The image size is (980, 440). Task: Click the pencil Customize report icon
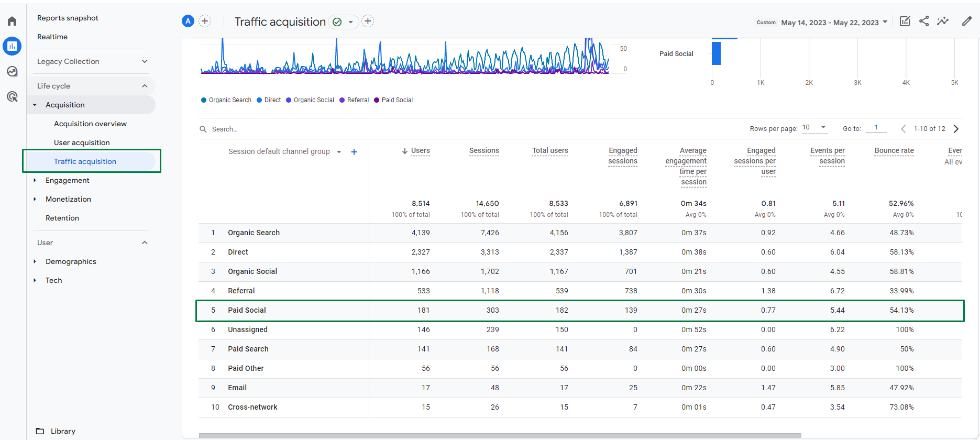967,21
